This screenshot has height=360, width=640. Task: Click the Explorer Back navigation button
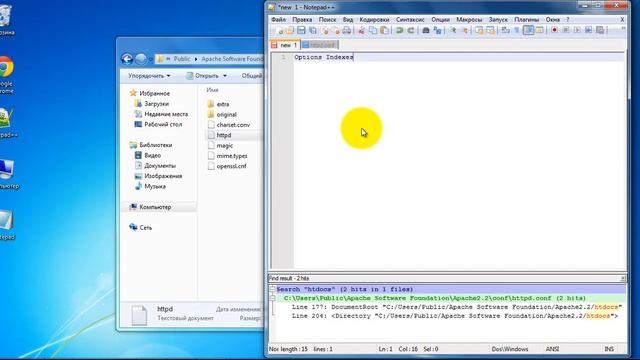(127, 59)
